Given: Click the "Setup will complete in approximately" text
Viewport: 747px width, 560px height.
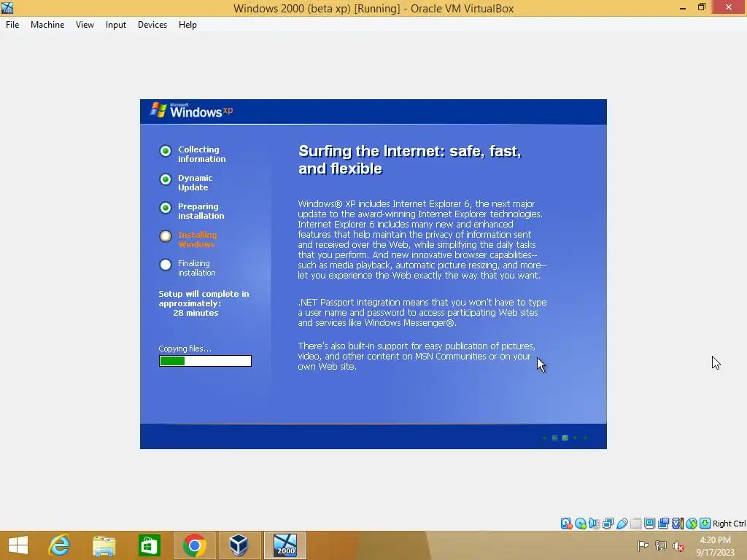Looking at the screenshot, I should 204,298.
